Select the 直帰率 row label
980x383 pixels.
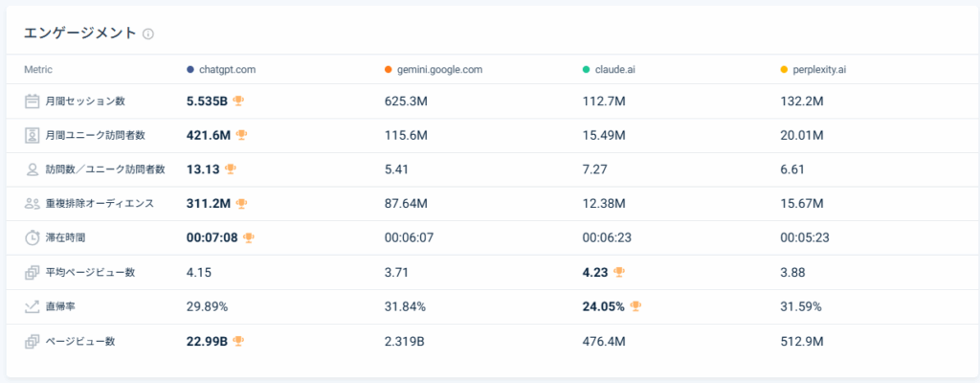(x=60, y=306)
